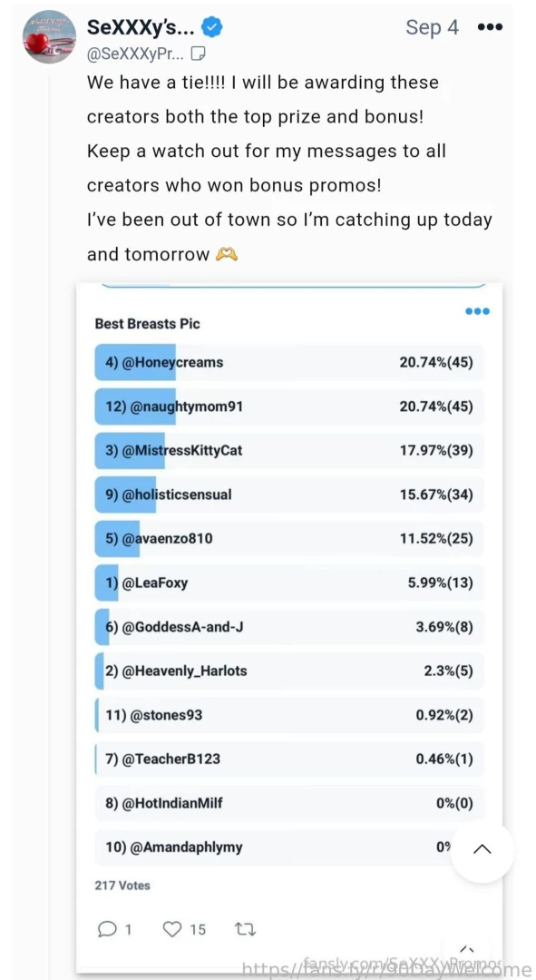Click the SeXXXy's display name
This screenshot has width=536, height=980.
138,26
